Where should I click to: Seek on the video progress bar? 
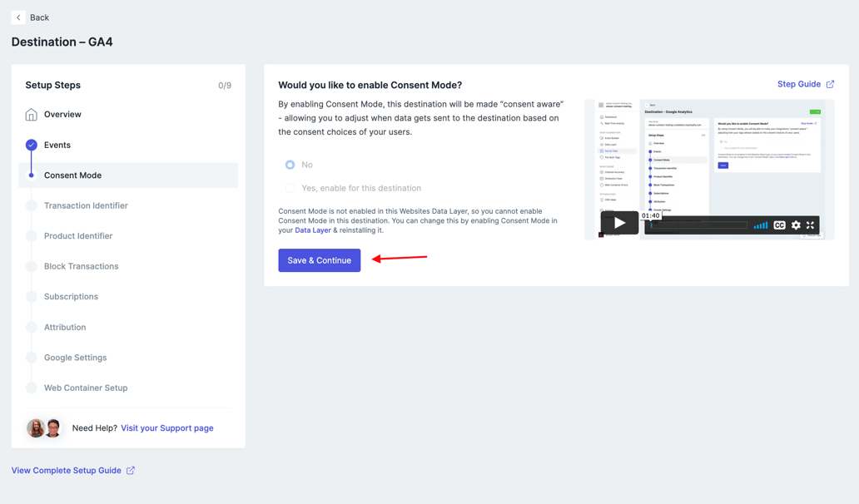[x=698, y=225]
